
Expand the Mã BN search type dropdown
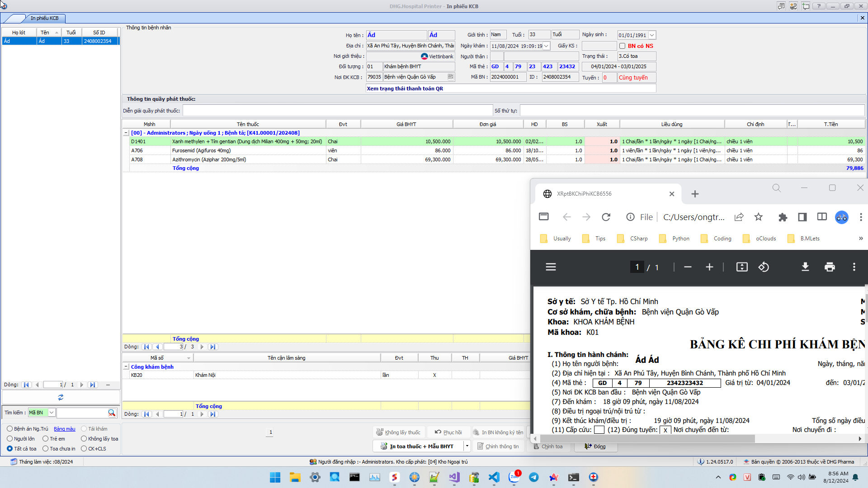click(52, 413)
